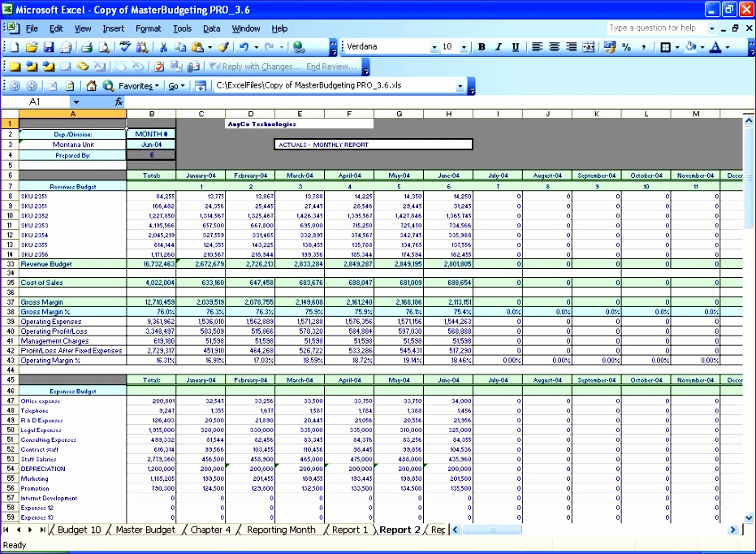The image size is (756, 554).
Task: Click the next sheet tab scroll arrow
Action: click(x=30, y=530)
